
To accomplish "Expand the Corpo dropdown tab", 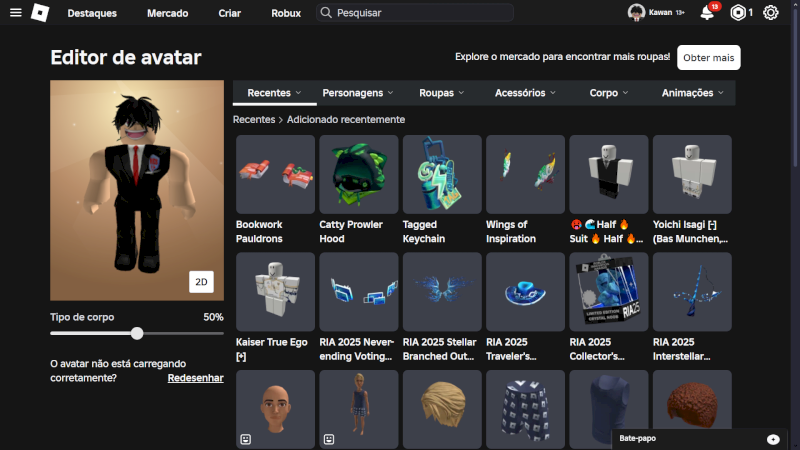I will [609, 93].
